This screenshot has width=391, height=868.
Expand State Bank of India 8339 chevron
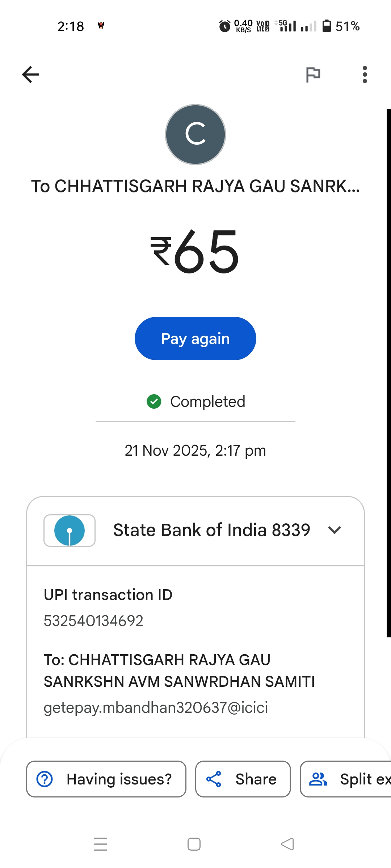tap(334, 530)
